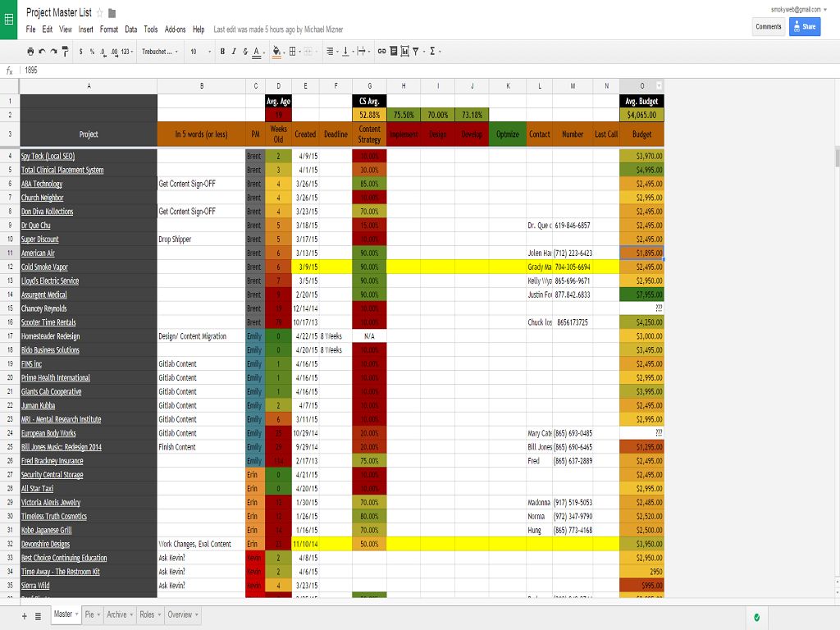840x630 pixels.
Task: Click the formula bar showing 1895
Action: [x=428, y=71]
